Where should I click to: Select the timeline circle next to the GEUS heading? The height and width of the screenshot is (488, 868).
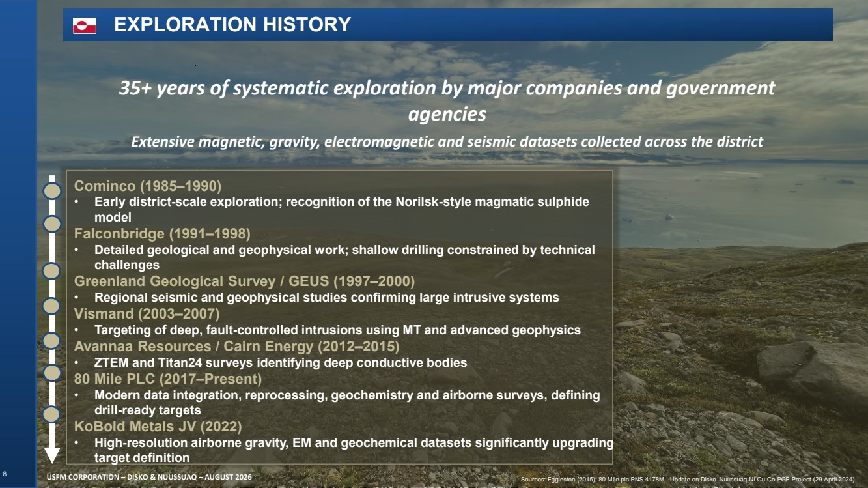point(52,270)
